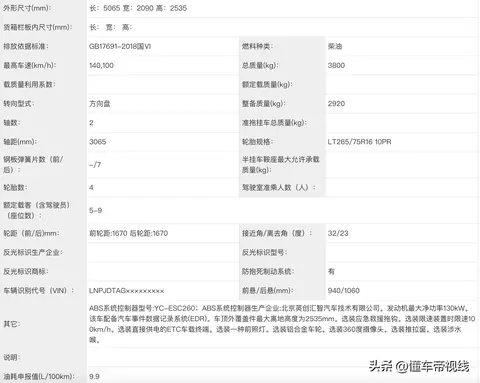
Task: Click the 总质量(kg) label cell
Action: pyautogui.click(x=282, y=65)
